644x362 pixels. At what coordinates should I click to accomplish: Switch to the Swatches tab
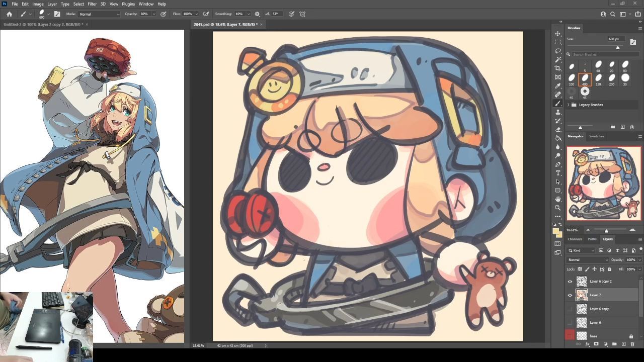597,136
